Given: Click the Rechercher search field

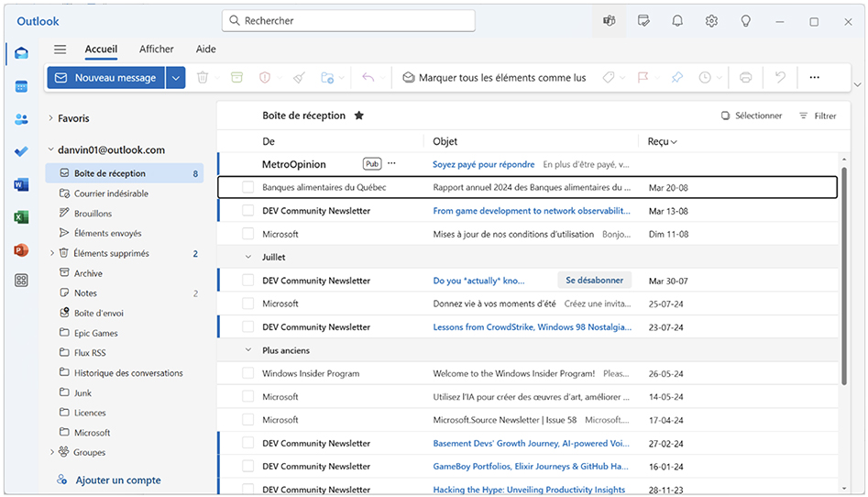Looking at the screenshot, I should (348, 20).
